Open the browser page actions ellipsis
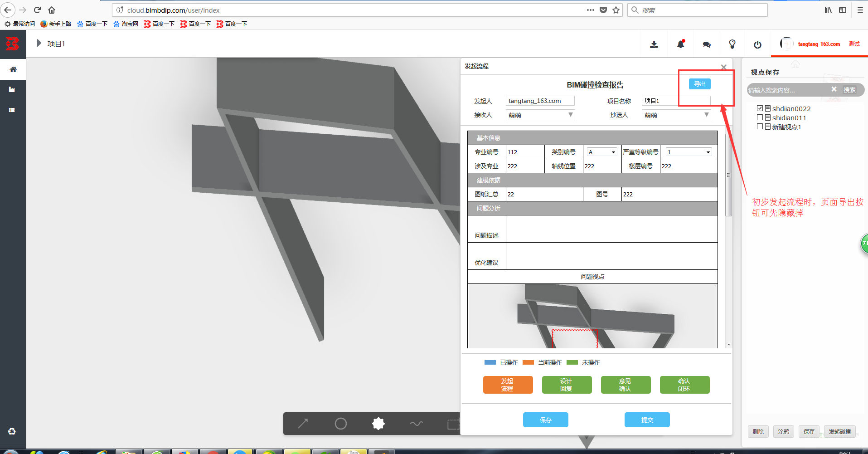 pyautogui.click(x=590, y=10)
